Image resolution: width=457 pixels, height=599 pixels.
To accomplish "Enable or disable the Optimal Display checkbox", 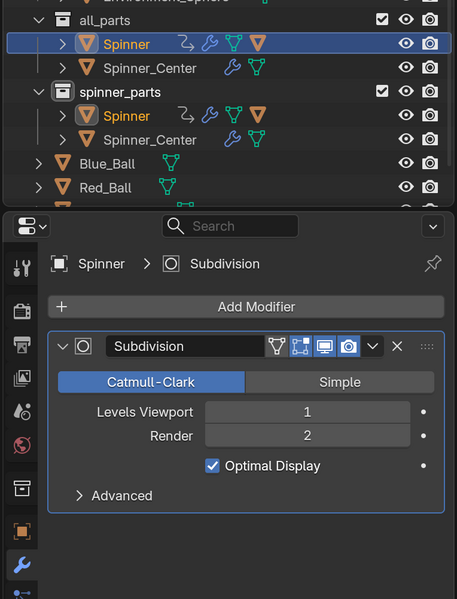I will (x=212, y=466).
